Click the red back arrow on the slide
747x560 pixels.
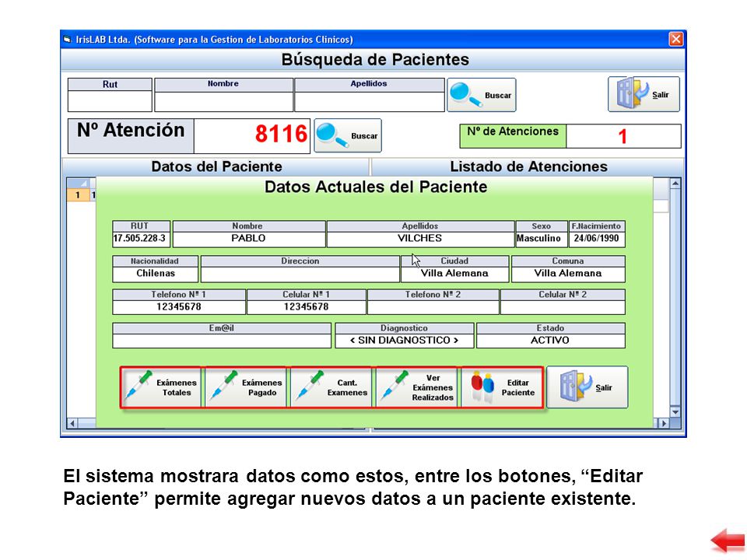[x=728, y=541]
